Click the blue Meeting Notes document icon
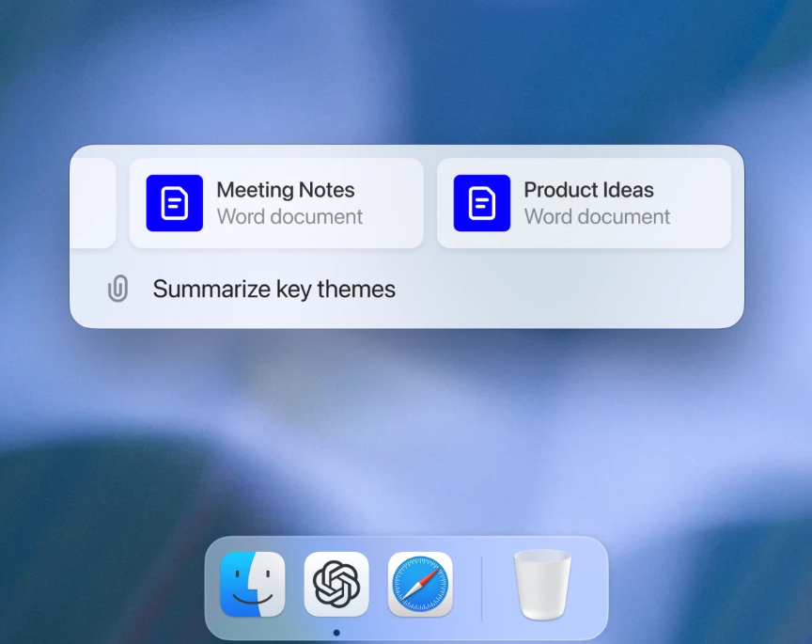812x644 pixels. pos(175,203)
